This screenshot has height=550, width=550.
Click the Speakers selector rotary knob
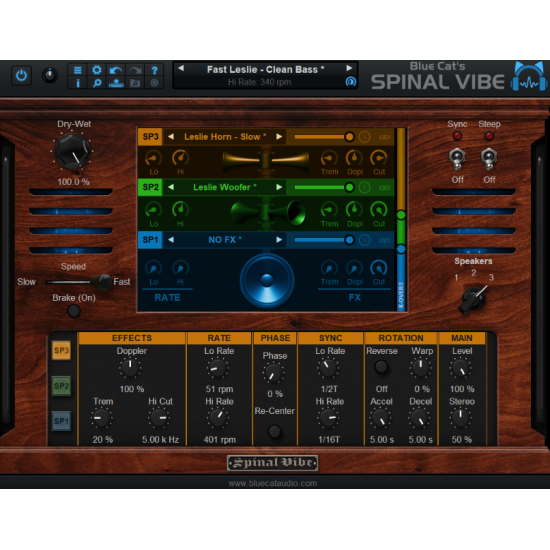tap(474, 299)
